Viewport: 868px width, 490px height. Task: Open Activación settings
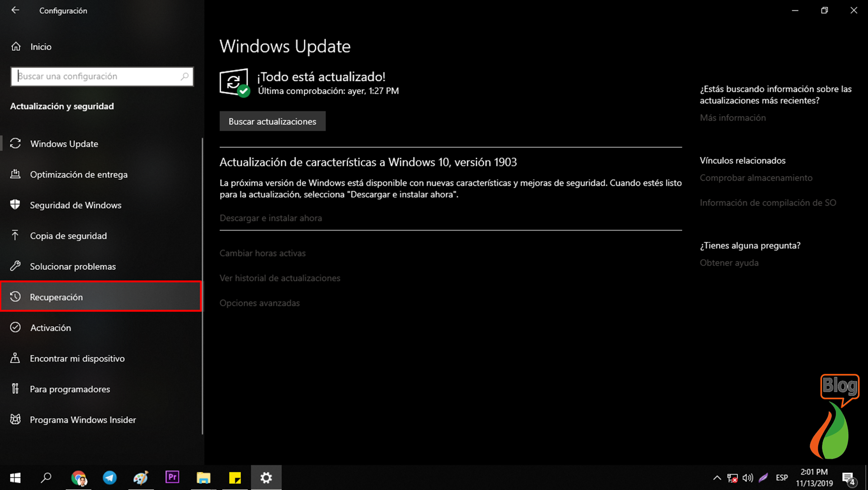51,327
